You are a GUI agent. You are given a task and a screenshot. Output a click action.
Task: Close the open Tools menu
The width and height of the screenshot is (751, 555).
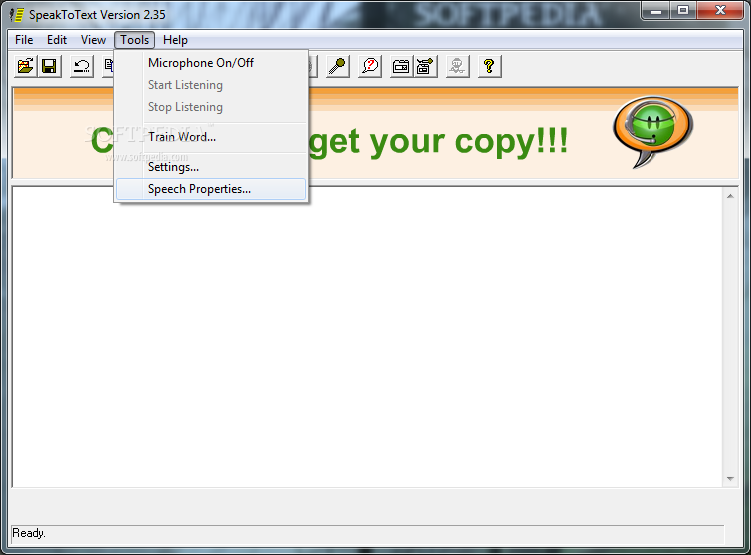pyautogui.click(x=135, y=40)
